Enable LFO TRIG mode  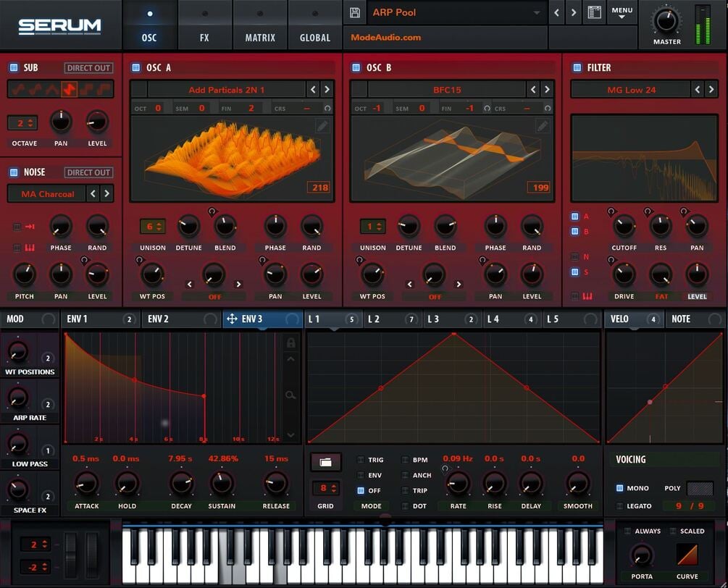tap(361, 459)
